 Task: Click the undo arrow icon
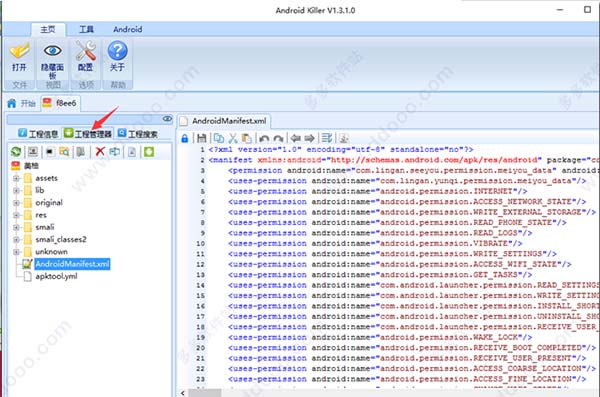264,138
